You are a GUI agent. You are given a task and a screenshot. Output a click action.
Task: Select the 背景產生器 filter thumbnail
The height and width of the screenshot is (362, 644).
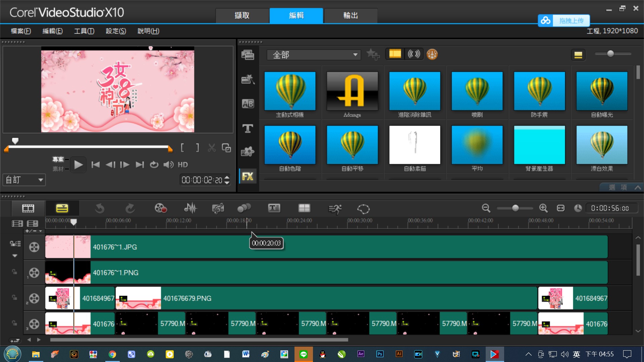click(x=539, y=145)
